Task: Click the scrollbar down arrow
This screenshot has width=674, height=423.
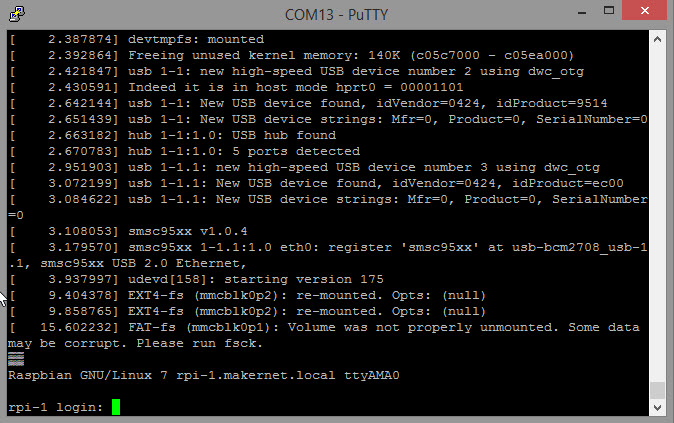Action: [657, 408]
